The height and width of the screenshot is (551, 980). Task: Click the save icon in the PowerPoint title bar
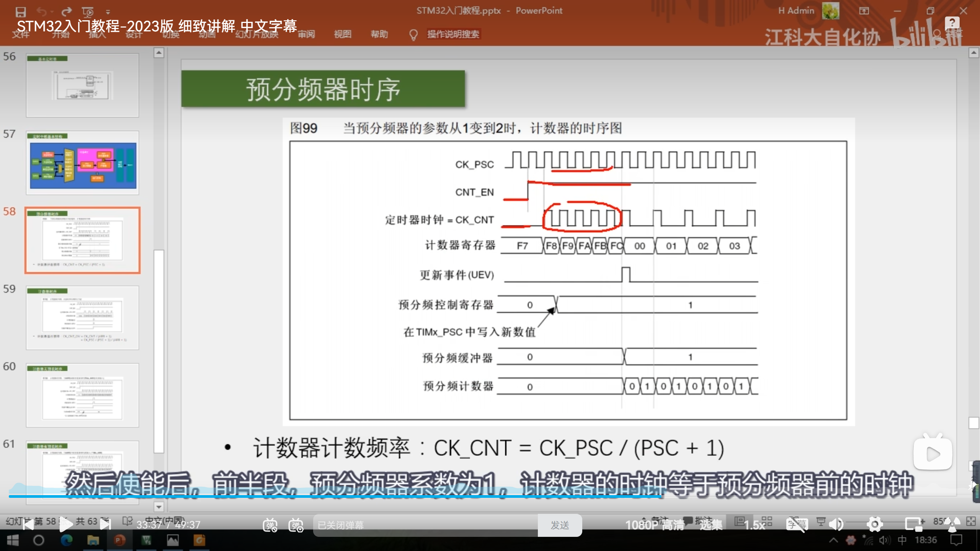[21, 12]
